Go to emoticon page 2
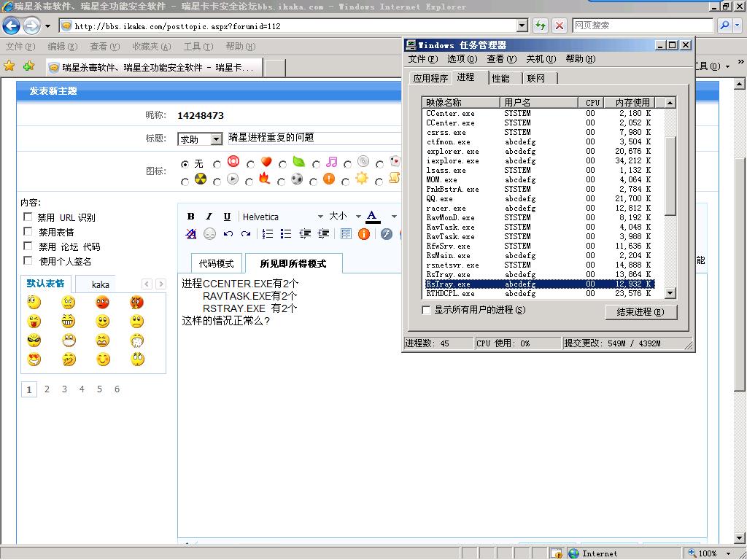 coord(47,389)
